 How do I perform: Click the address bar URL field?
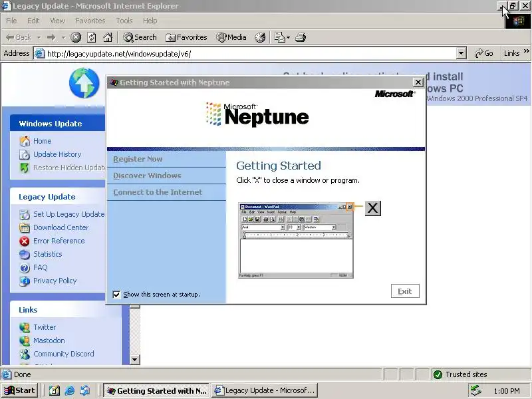point(251,54)
